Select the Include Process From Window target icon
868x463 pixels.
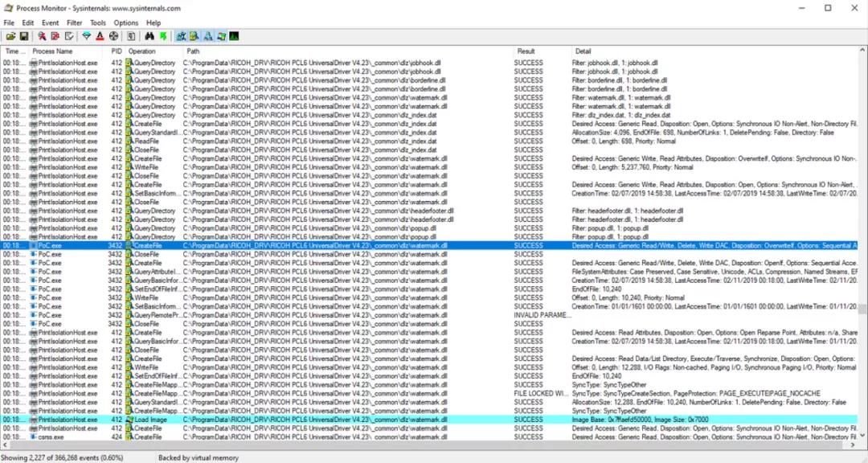pyautogui.click(x=113, y=36)
